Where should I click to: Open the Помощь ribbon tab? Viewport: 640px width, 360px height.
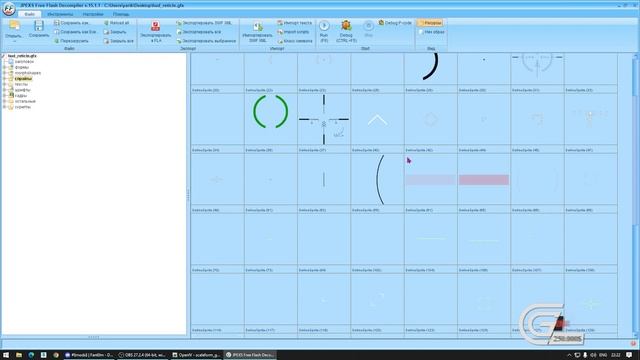[121, 14]
